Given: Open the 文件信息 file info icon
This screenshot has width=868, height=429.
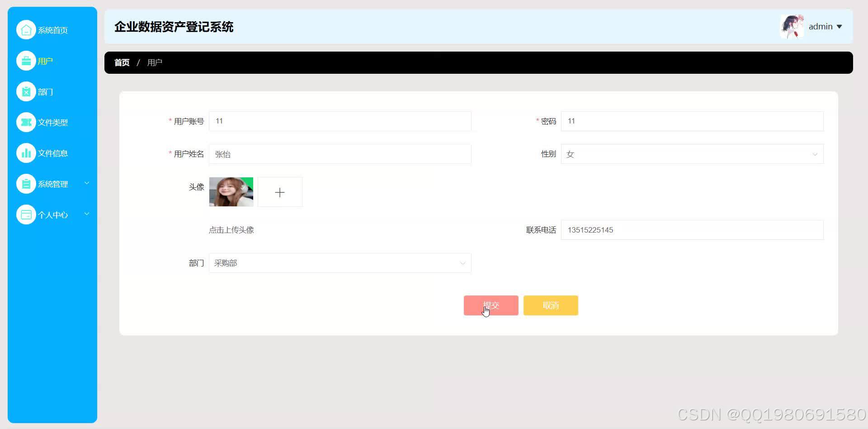Looking at the screenshot, I should point(26,153).
